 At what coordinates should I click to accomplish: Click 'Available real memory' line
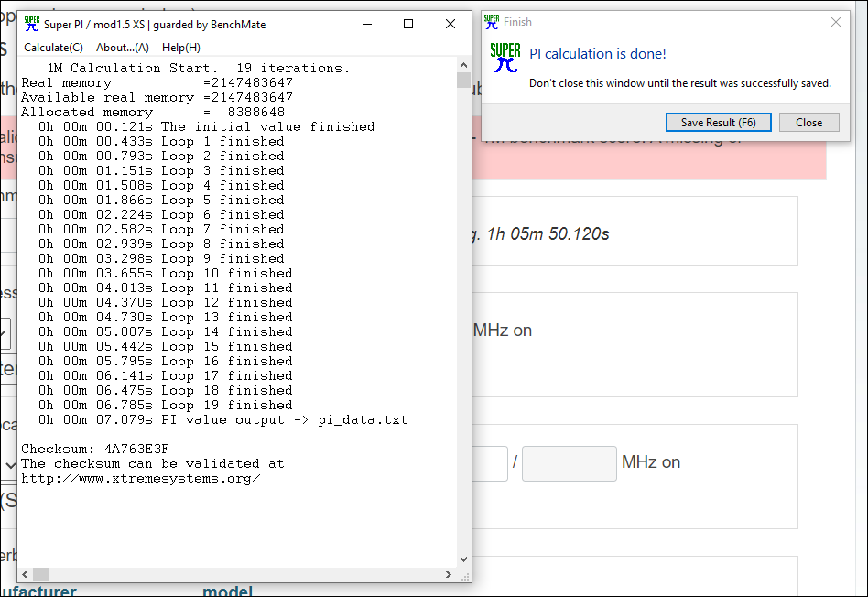point(157,97)
